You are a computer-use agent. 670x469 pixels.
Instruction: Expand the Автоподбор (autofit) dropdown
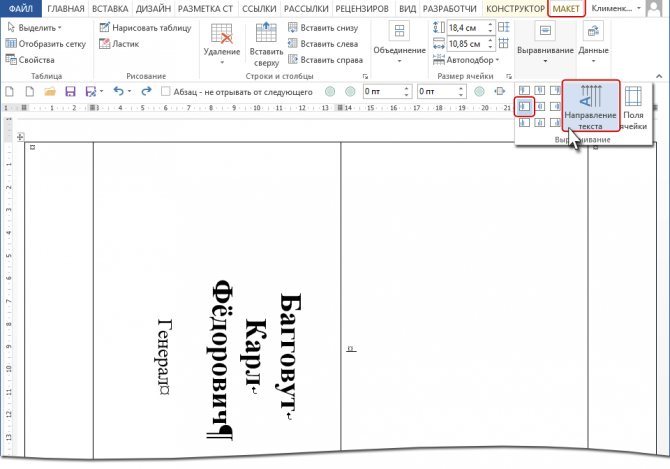point(465,59)
